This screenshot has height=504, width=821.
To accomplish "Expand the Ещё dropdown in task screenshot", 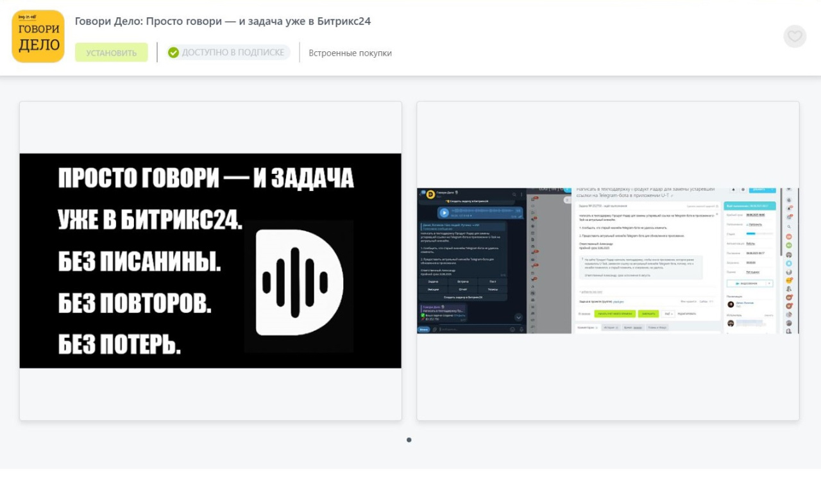I will coord(668,314).
